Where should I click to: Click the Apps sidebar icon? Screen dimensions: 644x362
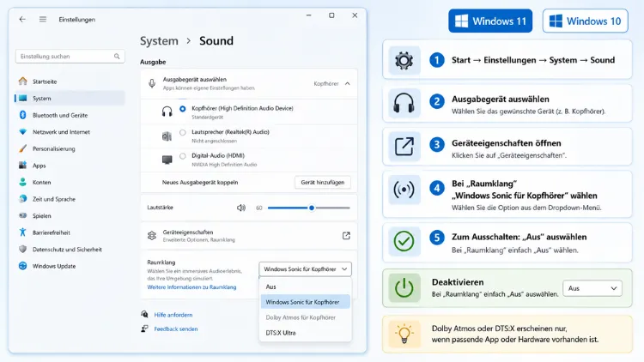(x=23, y=166)
